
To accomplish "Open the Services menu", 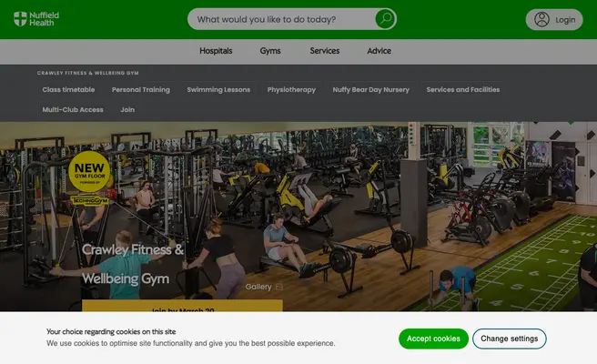I will coord(325,51).
